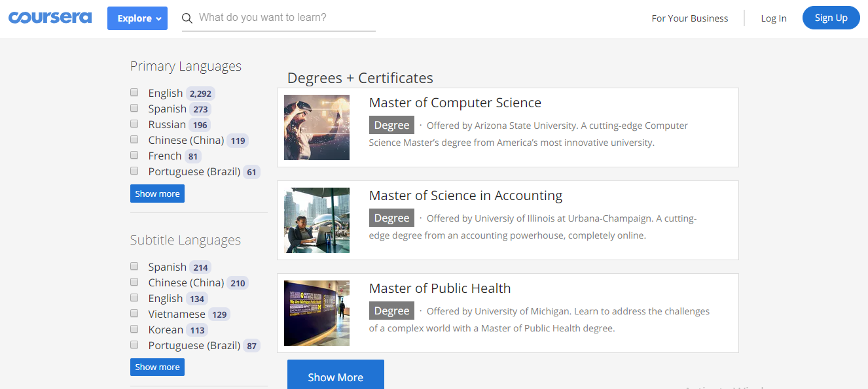Click the search magnifier icon
Screen dimensions: 868x389
click(187, 18)
